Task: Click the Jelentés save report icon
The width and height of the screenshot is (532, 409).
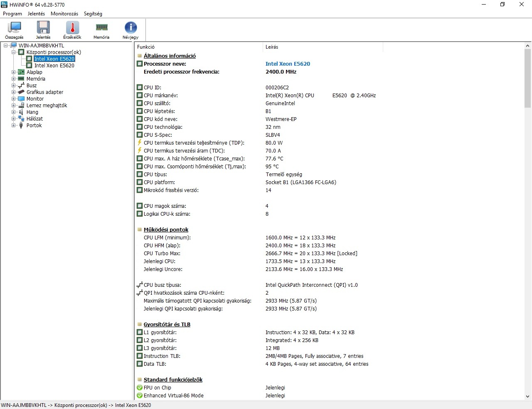Action: 43,27
